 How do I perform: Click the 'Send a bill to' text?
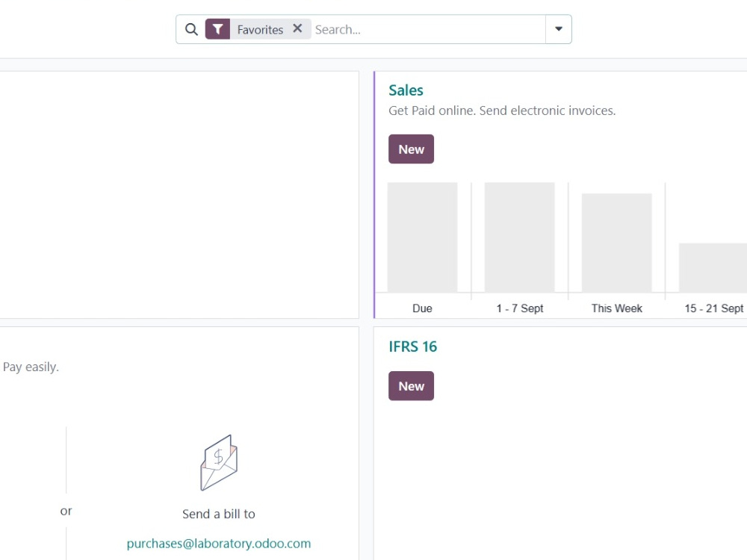tap(219, 514)
